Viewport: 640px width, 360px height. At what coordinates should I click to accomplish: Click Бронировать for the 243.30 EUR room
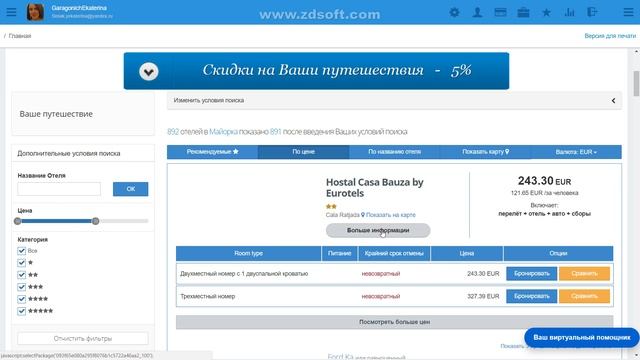coord(531,273)
